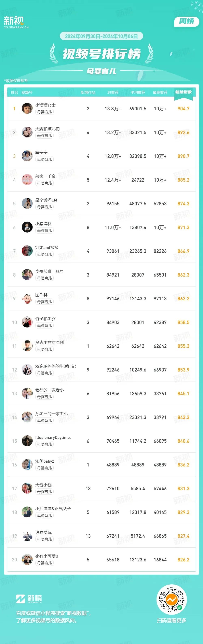Click the 母婴育儿 tag under 是个懒妈LM

[44, 207]
